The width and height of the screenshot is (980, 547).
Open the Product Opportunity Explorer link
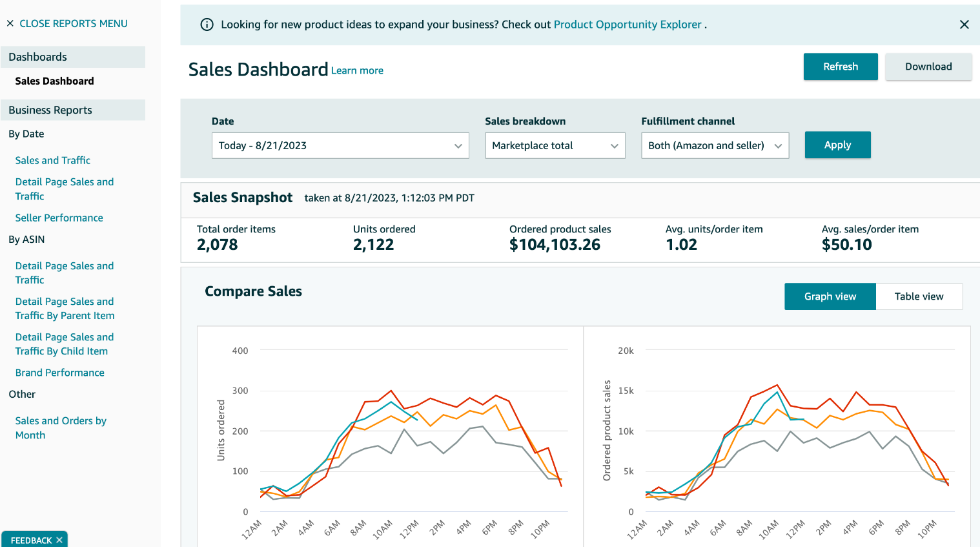(627, 25)
